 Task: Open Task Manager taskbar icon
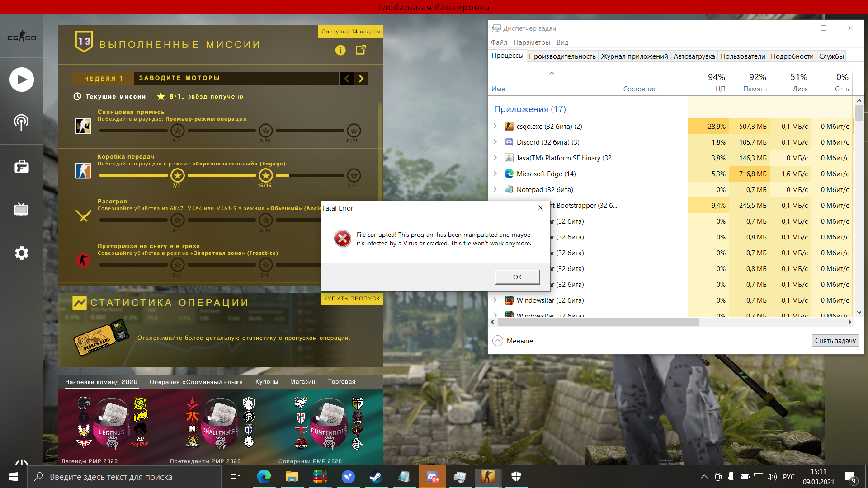[460, 477]
